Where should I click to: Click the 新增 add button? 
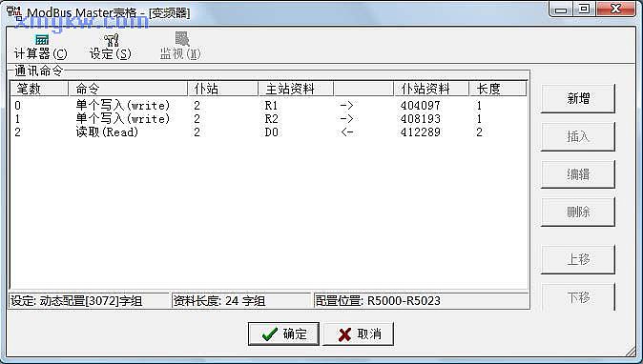pos(578,99)
